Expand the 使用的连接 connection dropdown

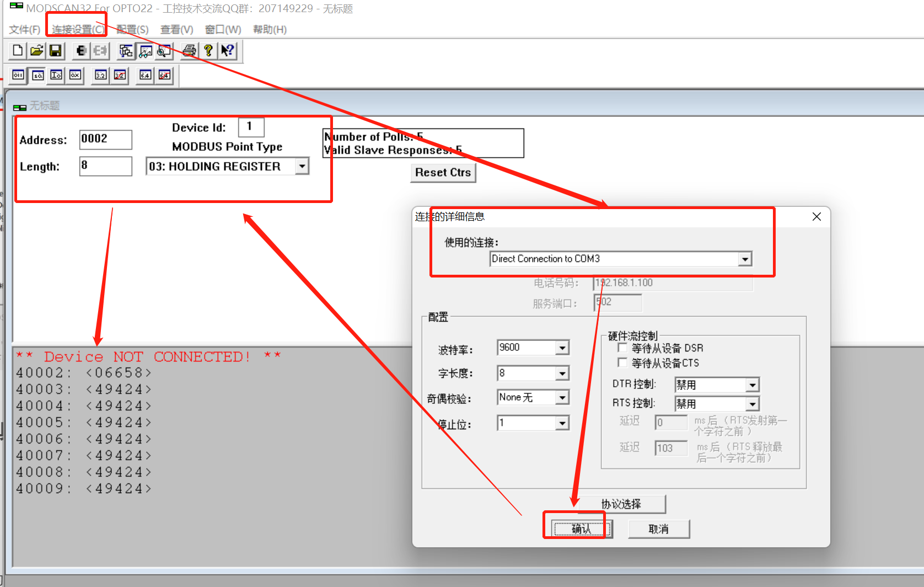[745, 259]
